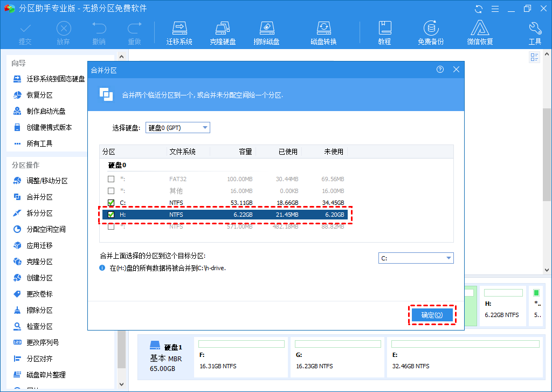This screenshot has width=552, height=392.
Task: Open the target partition C: dropdown
Action: (x=416, y=258)
